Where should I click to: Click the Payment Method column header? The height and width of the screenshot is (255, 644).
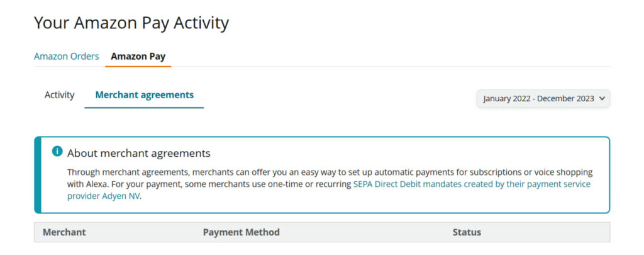(241, 232)
